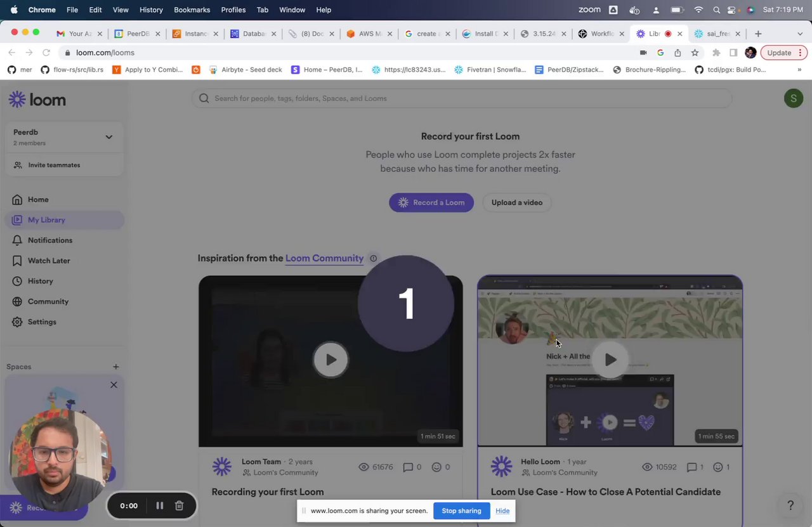This screenshot has height=527, width=812.
Task: Open the Chrome extensions puzzle icon
Action: point(716,53)
